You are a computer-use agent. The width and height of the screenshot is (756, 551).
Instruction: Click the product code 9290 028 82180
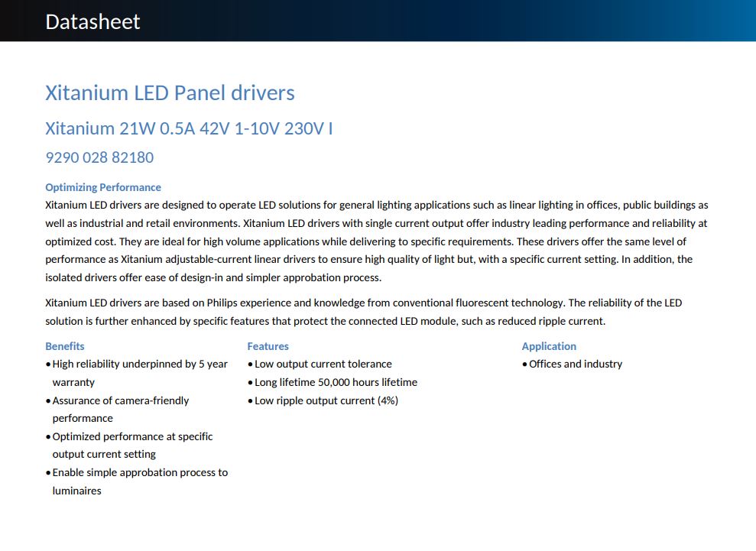click(99, 157)
